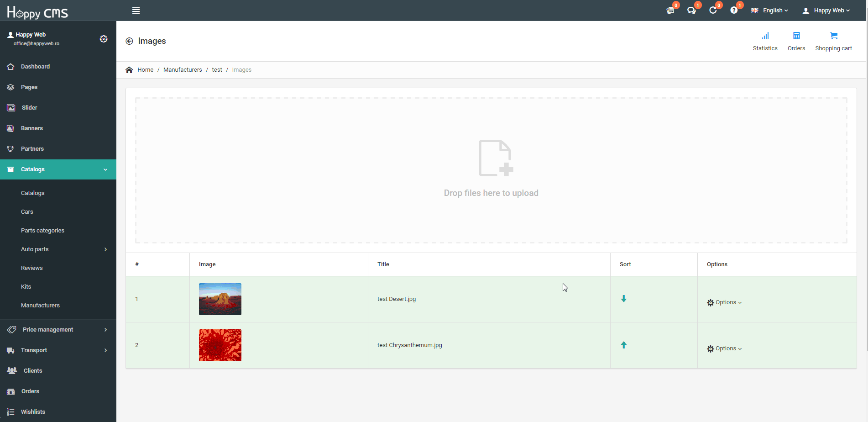Image resolution: width=868 pixels, height=422 pixels.
Task: Open Clients in the sidebar
Action: pos(58,371)
